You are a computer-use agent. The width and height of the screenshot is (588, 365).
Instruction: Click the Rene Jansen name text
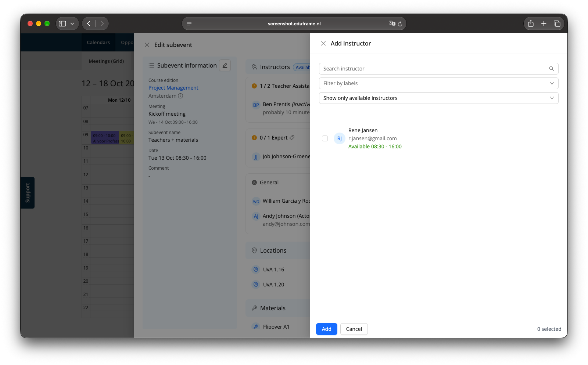(363, 130)
